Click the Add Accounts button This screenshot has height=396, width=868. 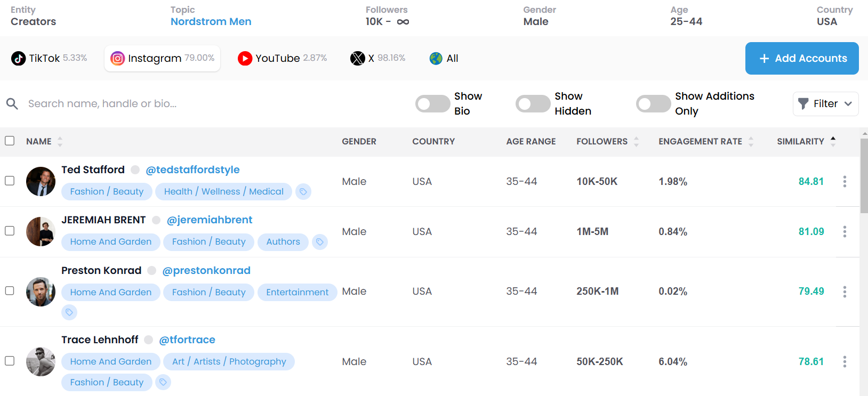point(801,58)
